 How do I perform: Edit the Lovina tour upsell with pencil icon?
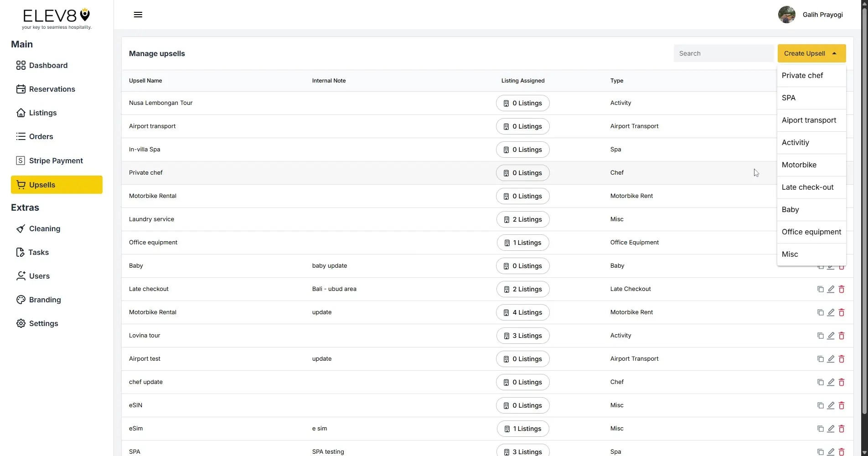[831, 336]
